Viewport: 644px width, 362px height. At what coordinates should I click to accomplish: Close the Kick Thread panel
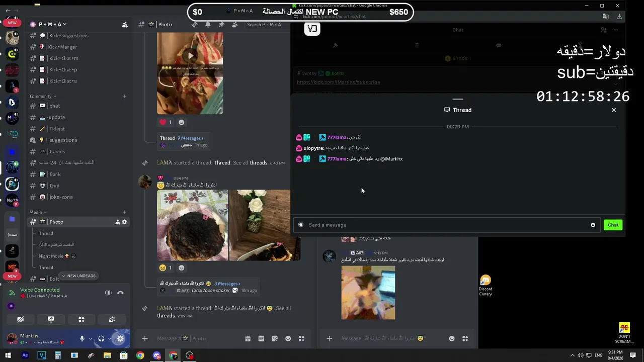click(x=614, y=110)
